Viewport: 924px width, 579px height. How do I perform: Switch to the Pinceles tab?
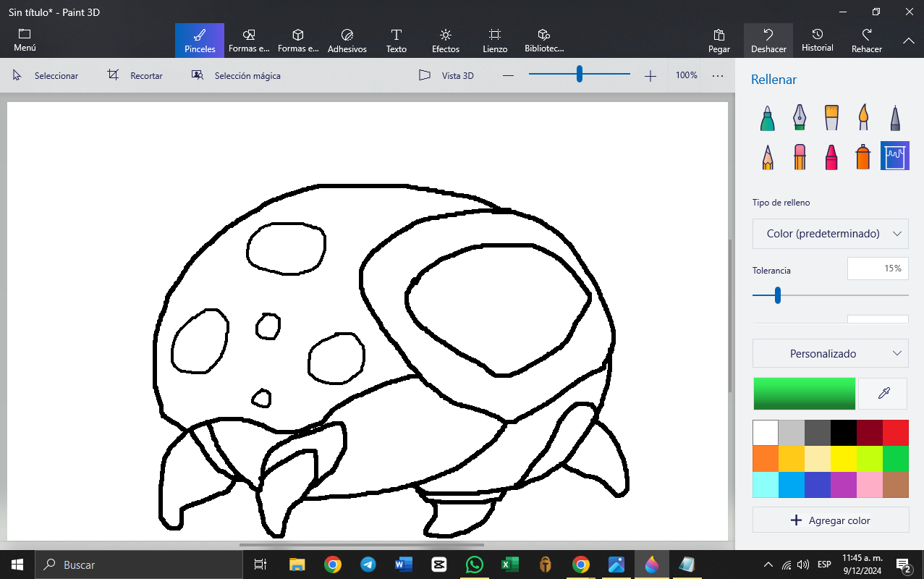(200, 41)
